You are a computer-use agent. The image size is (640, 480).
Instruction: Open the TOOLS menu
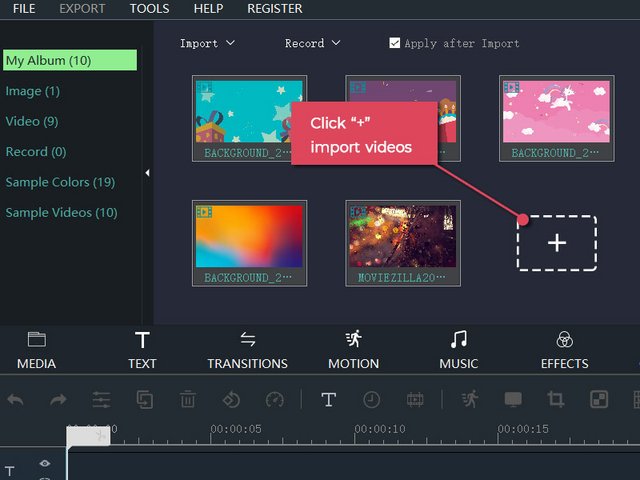pyautogui.click(x=149, y=8)
